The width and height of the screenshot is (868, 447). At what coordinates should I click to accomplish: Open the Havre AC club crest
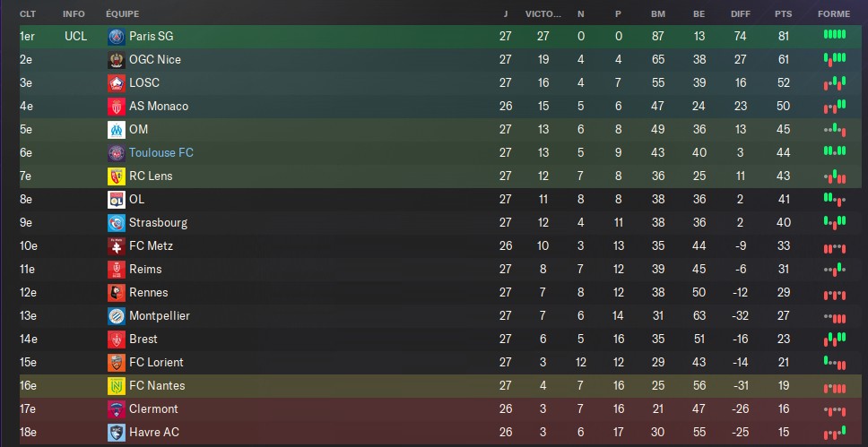coord(117,432)
